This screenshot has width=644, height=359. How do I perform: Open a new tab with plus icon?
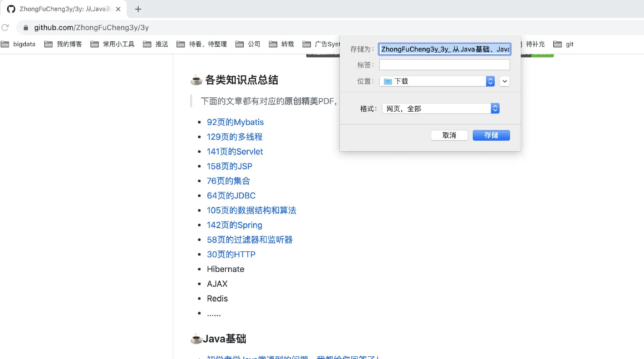pos(138,9)
